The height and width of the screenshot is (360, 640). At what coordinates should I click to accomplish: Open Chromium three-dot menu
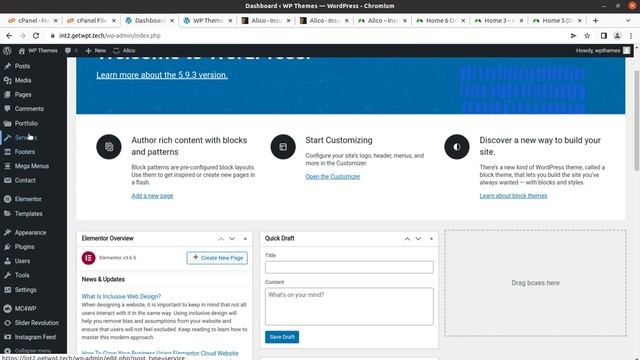(631, 36)
